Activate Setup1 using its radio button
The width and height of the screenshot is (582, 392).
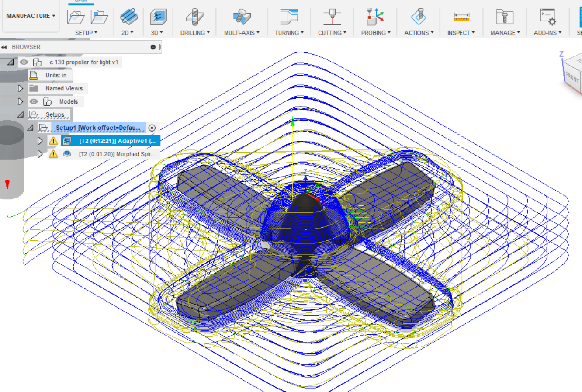152,128
